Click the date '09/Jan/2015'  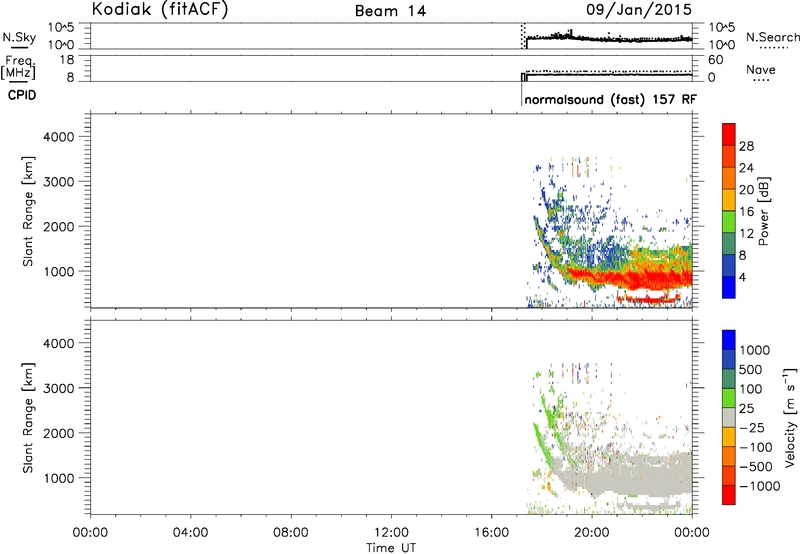(639, 9)
